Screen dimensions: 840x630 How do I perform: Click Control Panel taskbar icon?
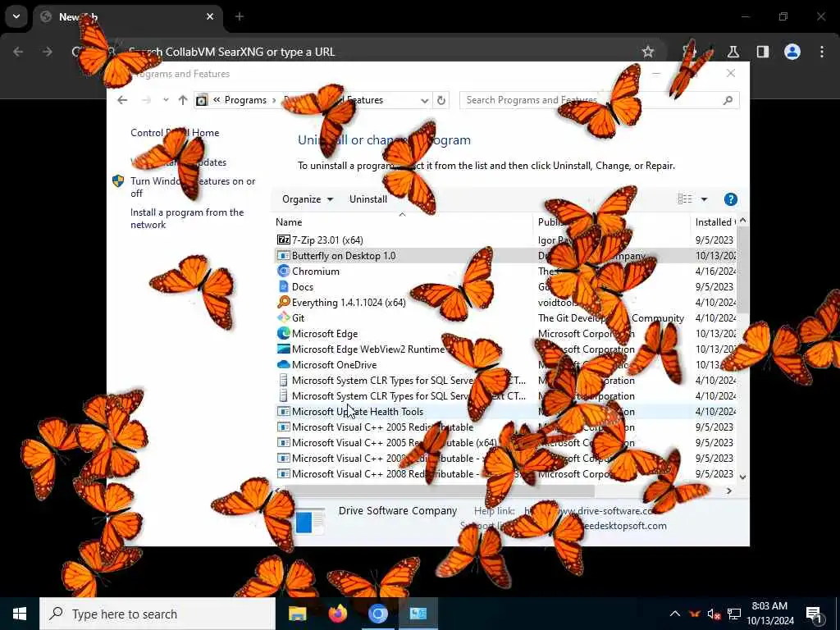click(x=418, y=614)
